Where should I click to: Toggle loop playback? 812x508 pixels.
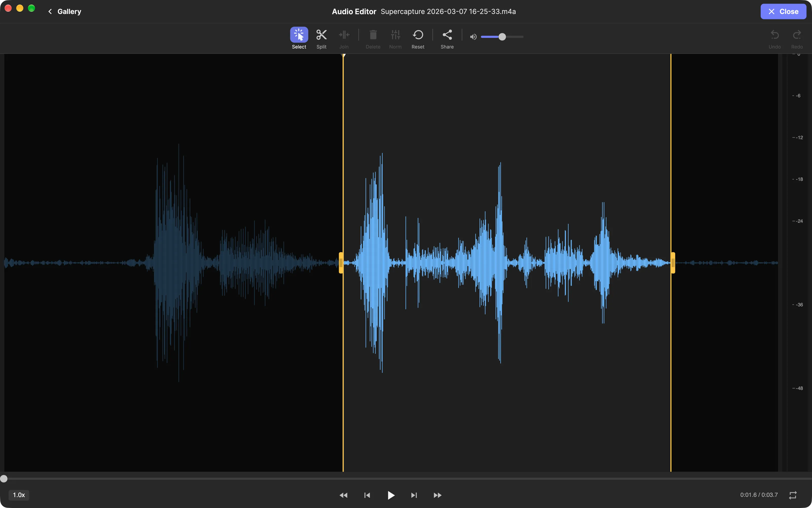(x=793, y=495)
